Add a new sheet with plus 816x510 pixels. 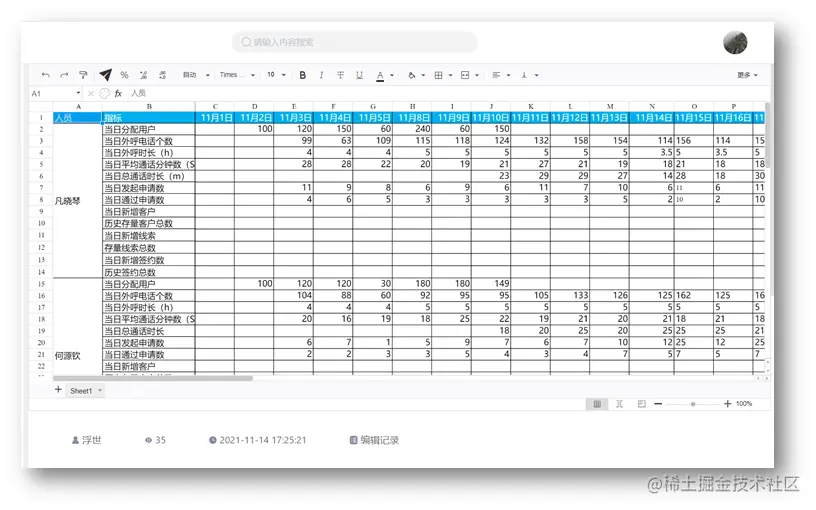click(x=58, y=390)
